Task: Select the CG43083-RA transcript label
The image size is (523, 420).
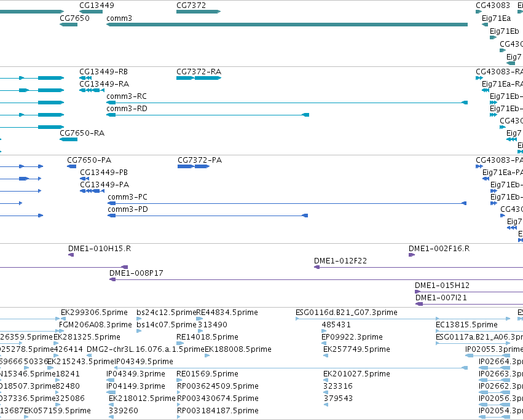Action: 499,72
